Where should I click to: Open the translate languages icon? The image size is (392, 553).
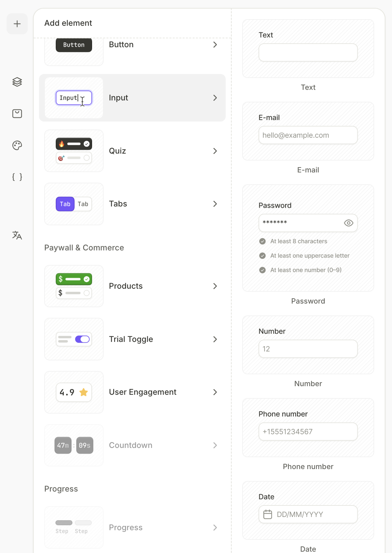[17, 235]
